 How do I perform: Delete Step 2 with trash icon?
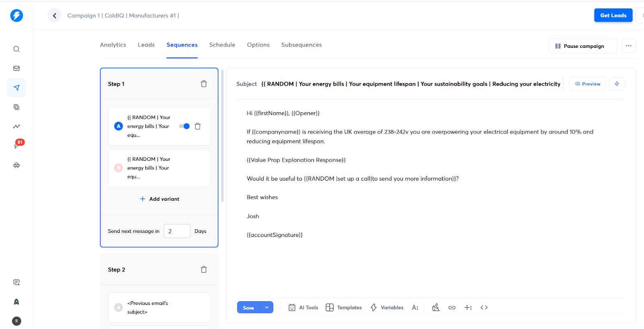204,269
